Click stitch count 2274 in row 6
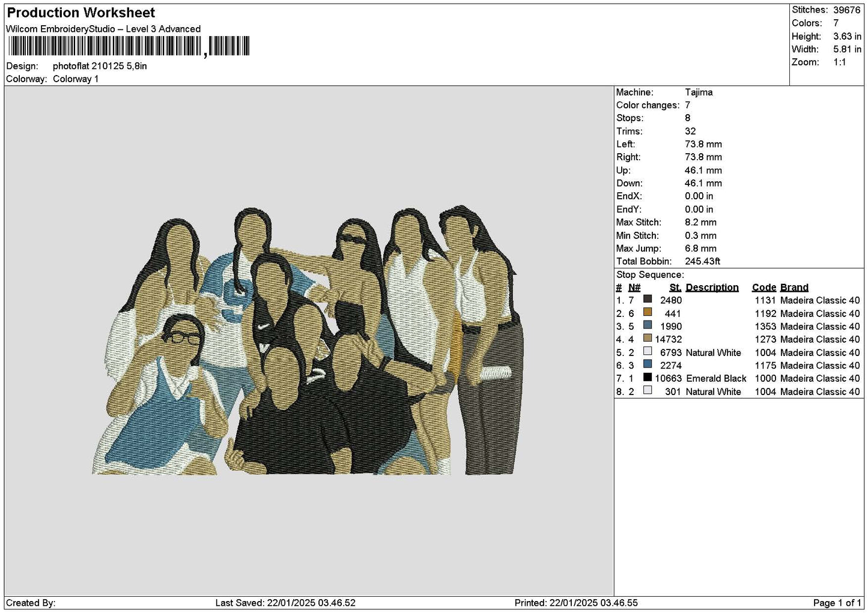 (670, 366)
